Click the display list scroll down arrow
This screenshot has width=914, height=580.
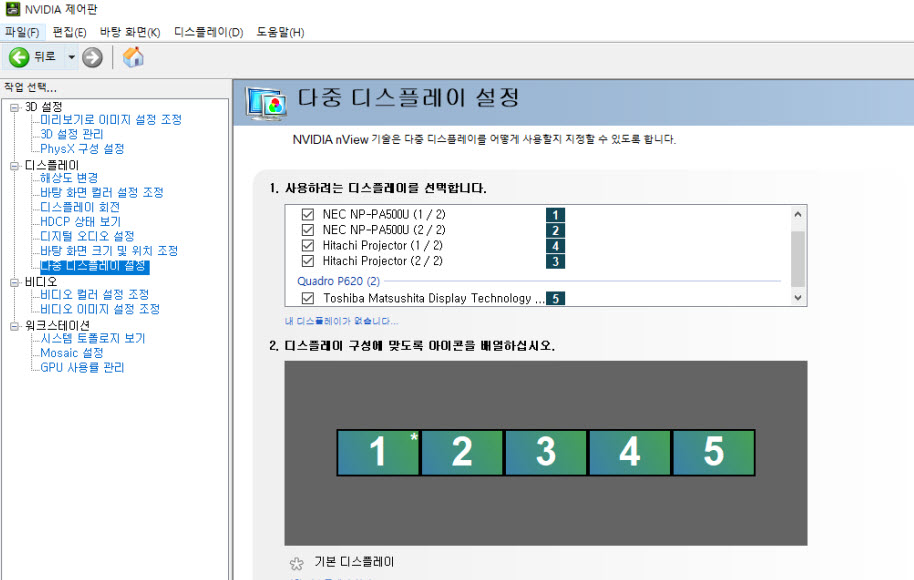coord(798,298)
